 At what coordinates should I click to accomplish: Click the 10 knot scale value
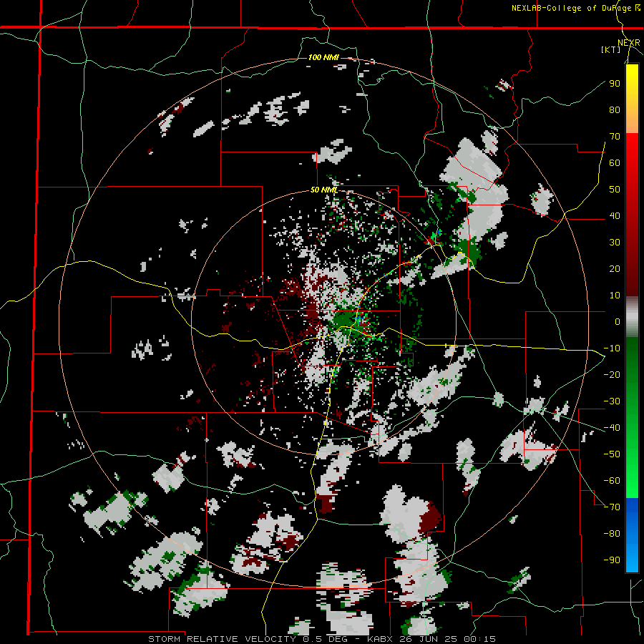click(x=615, y=296)
